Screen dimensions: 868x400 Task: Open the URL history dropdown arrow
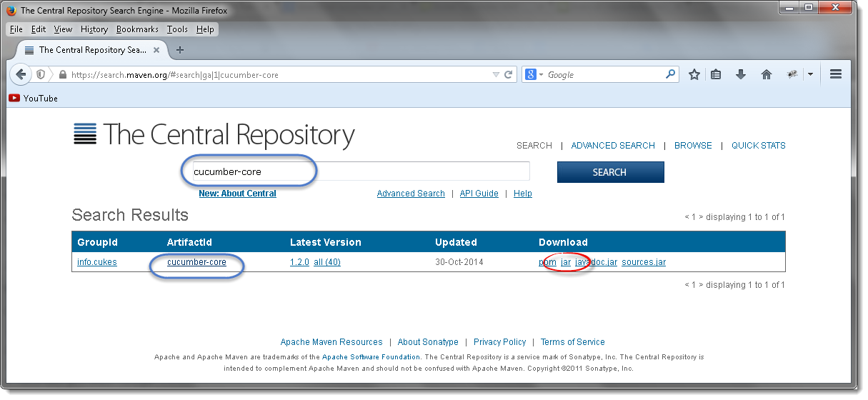[x=497, y=74]
